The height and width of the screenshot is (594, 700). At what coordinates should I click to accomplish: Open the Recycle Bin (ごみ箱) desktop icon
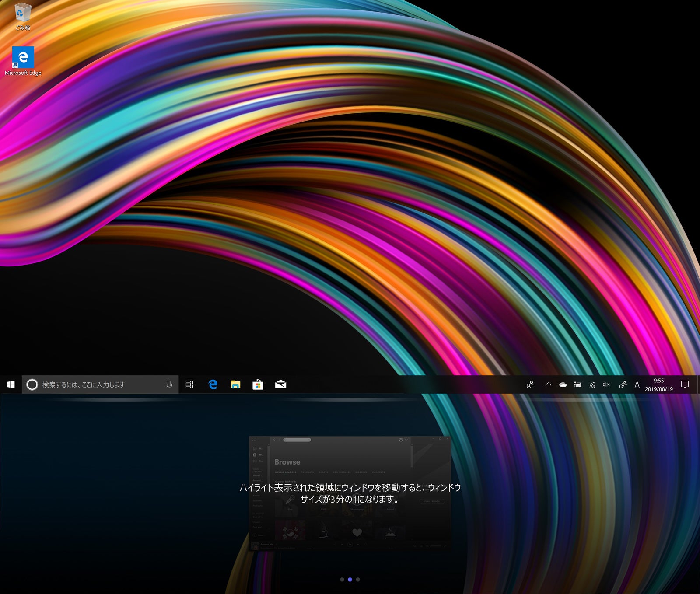click(22, 16)
